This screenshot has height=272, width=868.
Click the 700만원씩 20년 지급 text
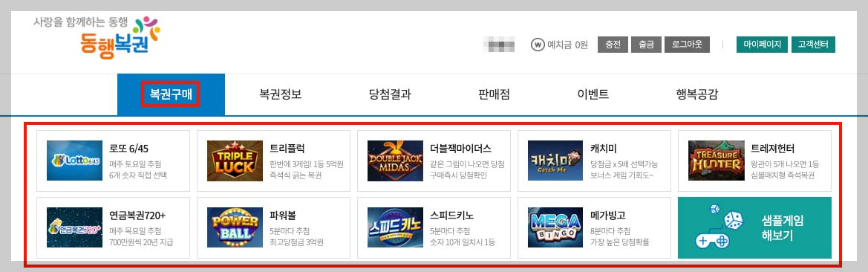click(141, 242)
